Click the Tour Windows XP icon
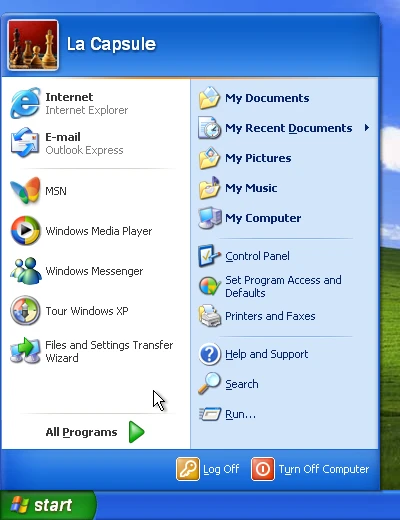 click(x=25, y=310)
